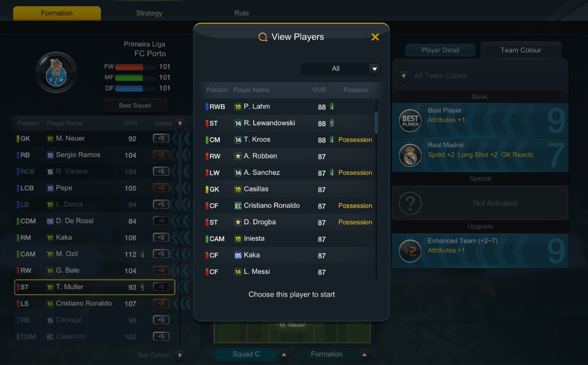Expand squad list columns arrow near Grade

click(180, 123)
